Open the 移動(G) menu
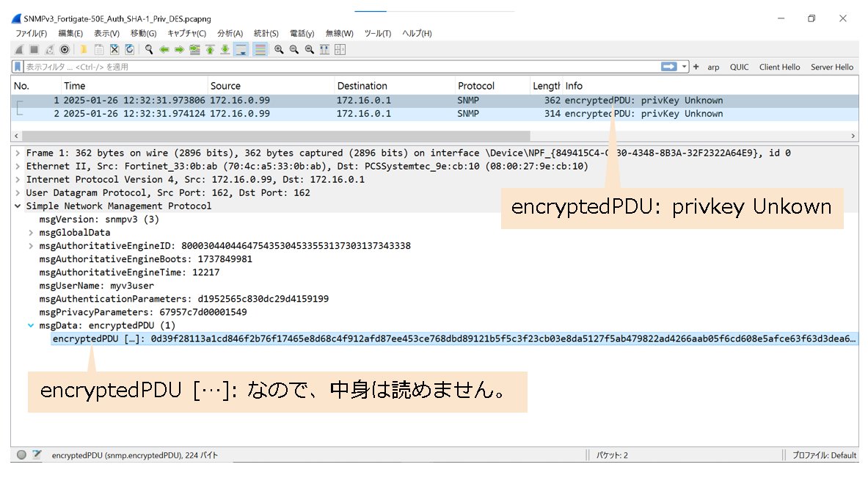 pos(143,33)
